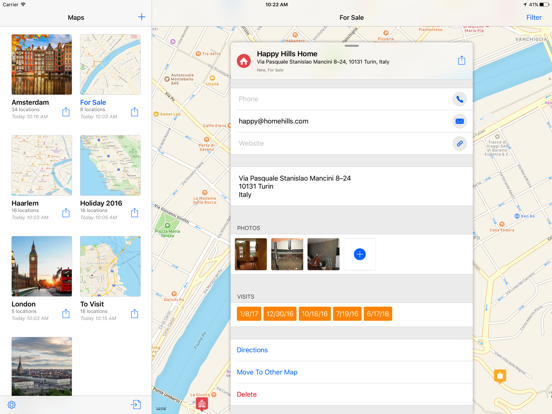552x414 pixels.
Task: Select the 1/8/17 visit tag
Action: 249,314
